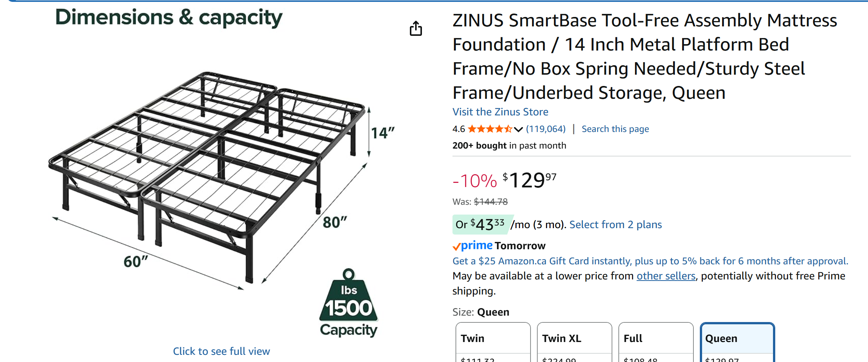This screenshot has width=868, height=362.
Task: Open the Visit the Zinus Store link
Action: click(x=500, y=112)
